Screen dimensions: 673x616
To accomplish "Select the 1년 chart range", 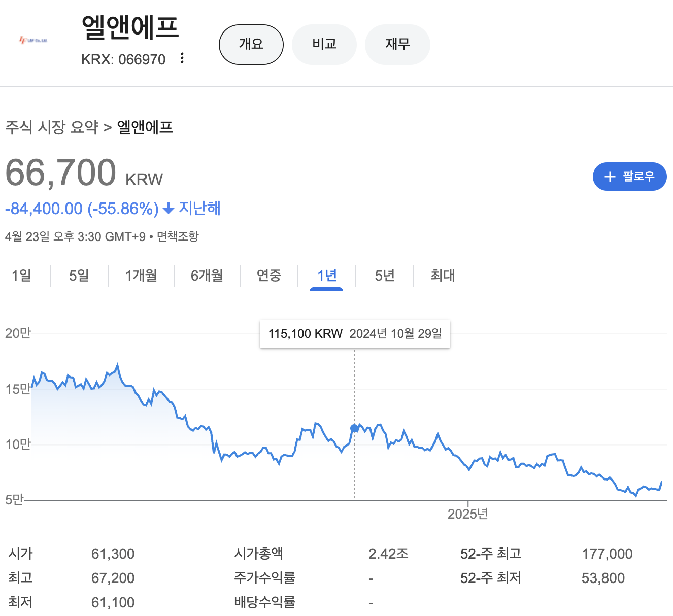I will click(x=327, y=276).
